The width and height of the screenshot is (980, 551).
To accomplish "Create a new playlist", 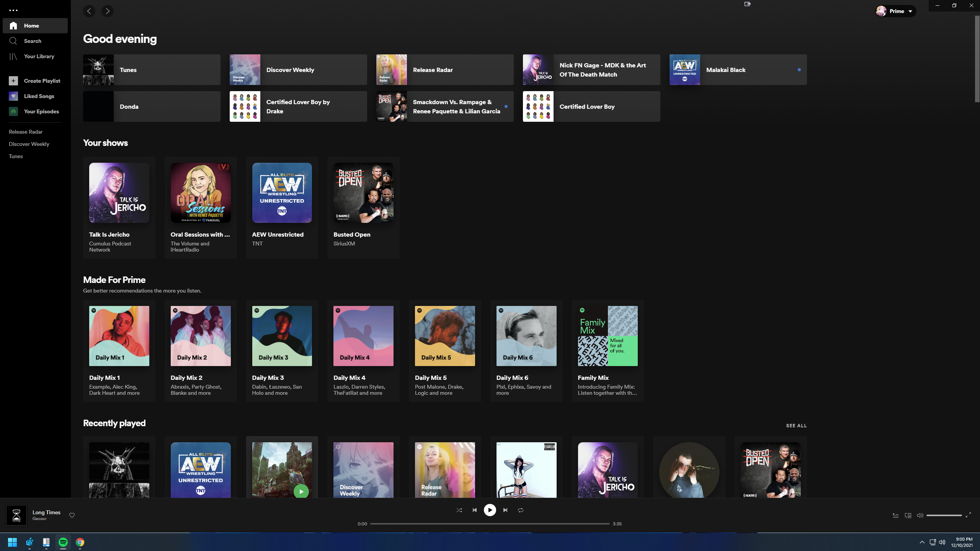I will point(35,81).
